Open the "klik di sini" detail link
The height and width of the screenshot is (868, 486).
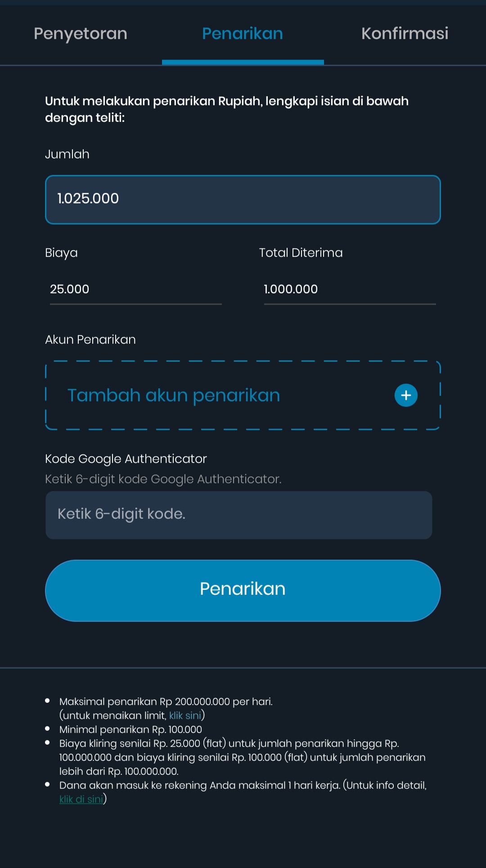pos(81,799)
